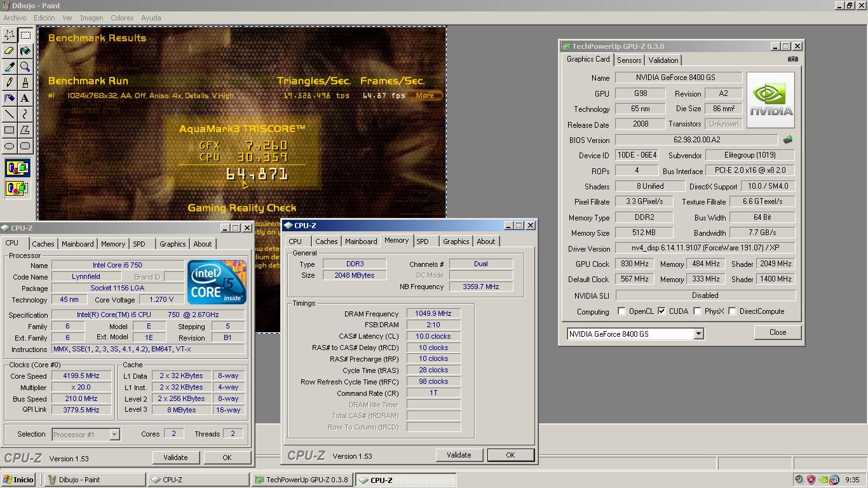Screen dimensions: 868x488
Task: Select the Magnifier tool
Action: pos(25,67)
